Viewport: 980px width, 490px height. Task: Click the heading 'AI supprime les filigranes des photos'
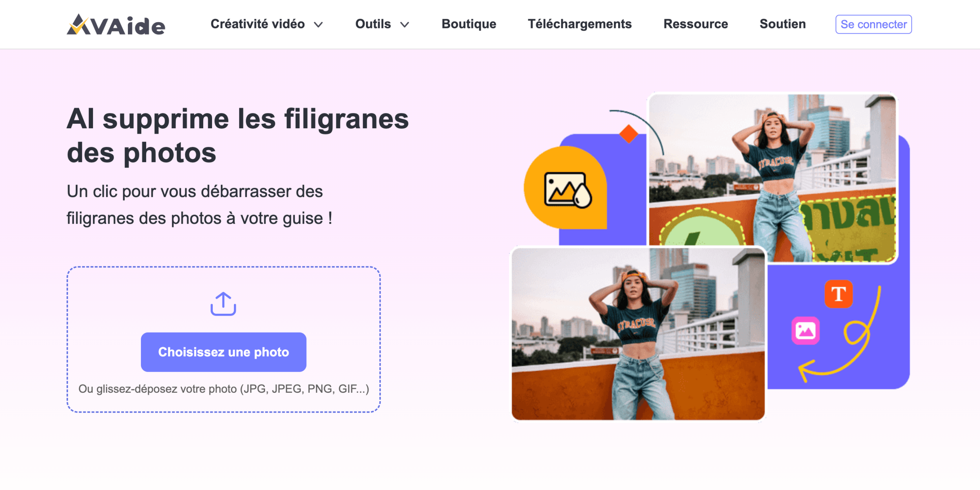coord(238,136)
